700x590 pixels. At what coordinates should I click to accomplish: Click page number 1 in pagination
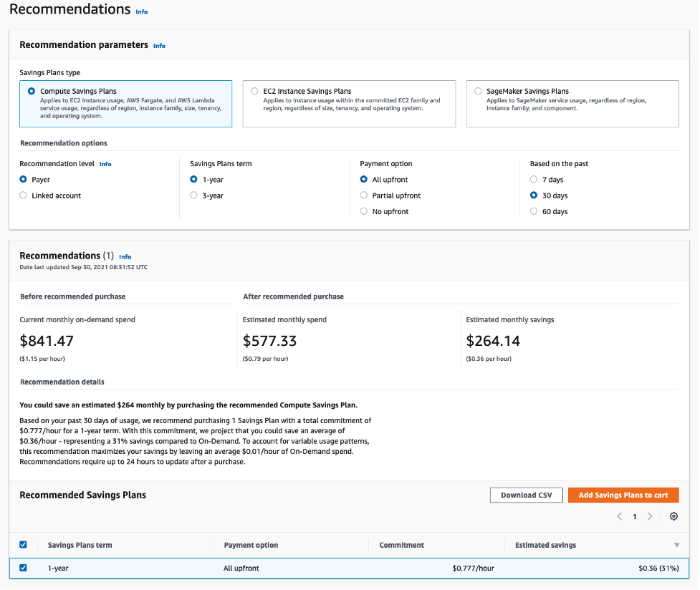635,516
